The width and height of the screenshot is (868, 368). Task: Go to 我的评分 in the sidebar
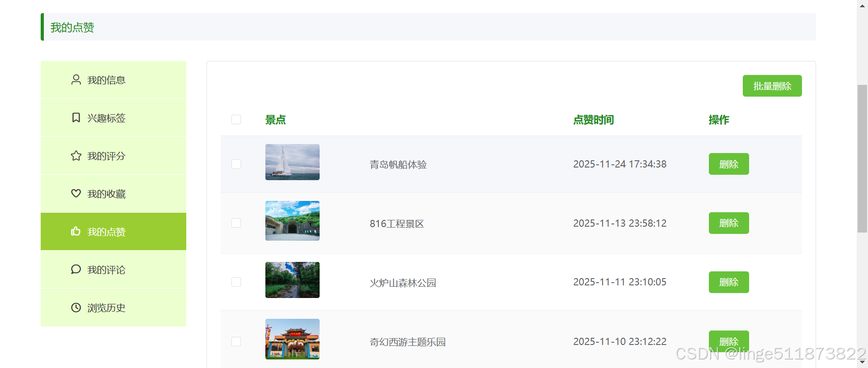(x=113, y=156)
